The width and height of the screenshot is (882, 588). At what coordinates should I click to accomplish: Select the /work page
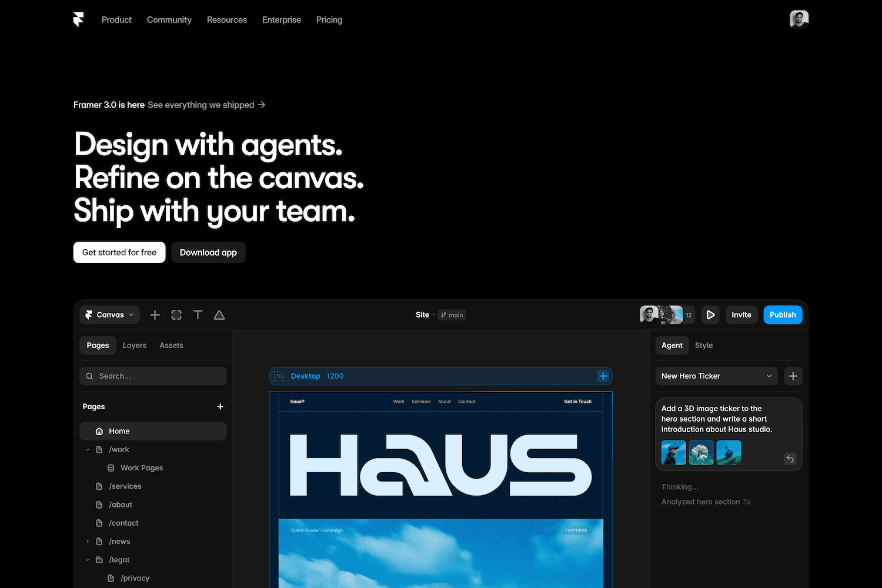coord(119,449)
